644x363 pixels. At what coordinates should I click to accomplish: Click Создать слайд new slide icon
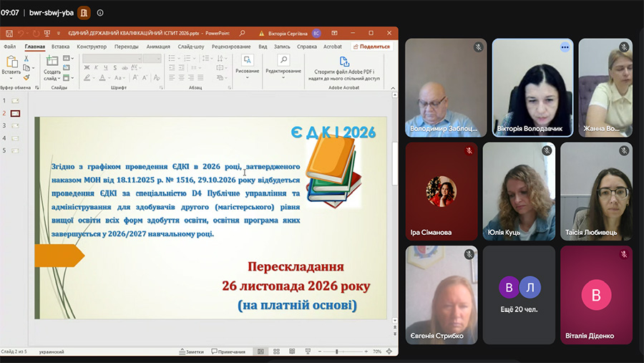[x=52, y=62]
